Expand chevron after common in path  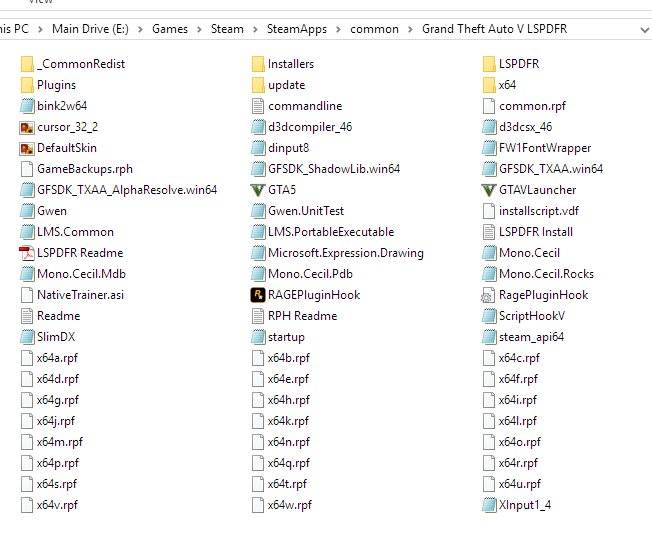(410, 30)
